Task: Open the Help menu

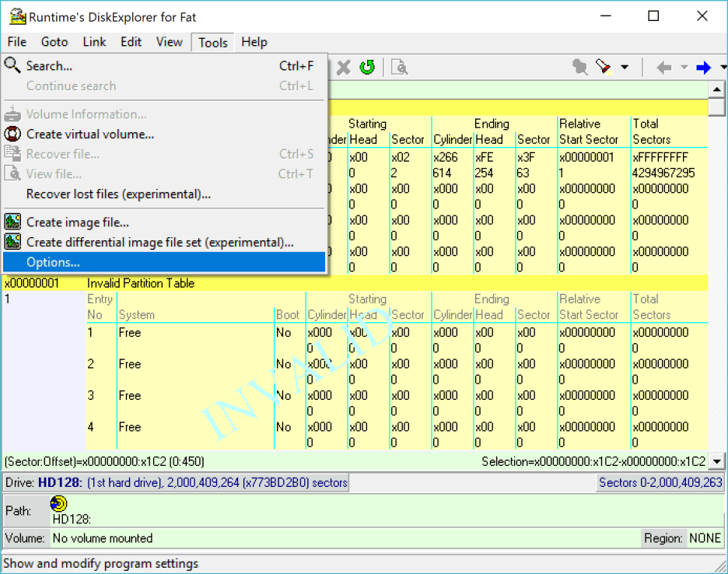Action: coord(254,42)
